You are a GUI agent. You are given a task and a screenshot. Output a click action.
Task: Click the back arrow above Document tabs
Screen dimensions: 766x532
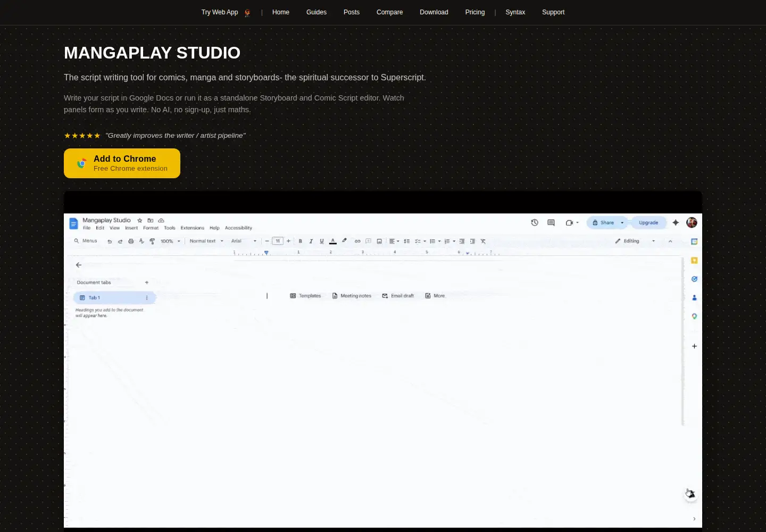pyautogui.click(x=79, y=265)
